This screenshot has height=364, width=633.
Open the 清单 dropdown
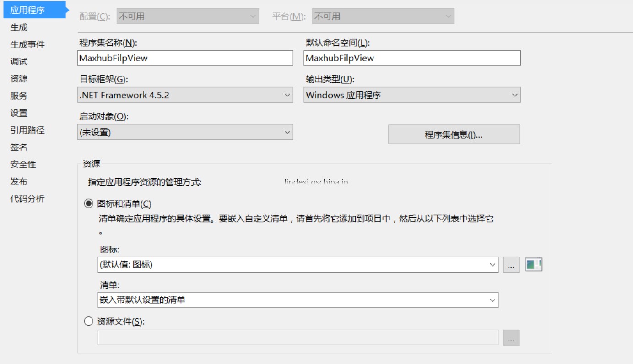pos(493,300)
